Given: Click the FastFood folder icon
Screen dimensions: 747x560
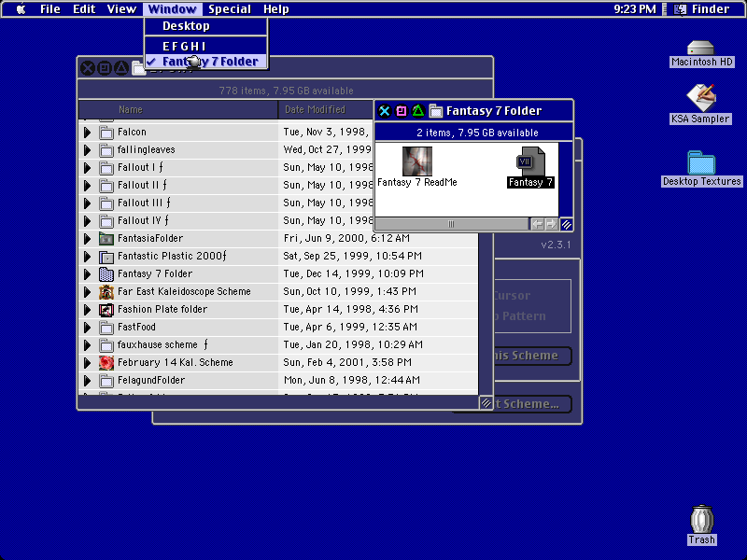Looking at the screenshot, I should pyautogui.click(x=106, y=328).
